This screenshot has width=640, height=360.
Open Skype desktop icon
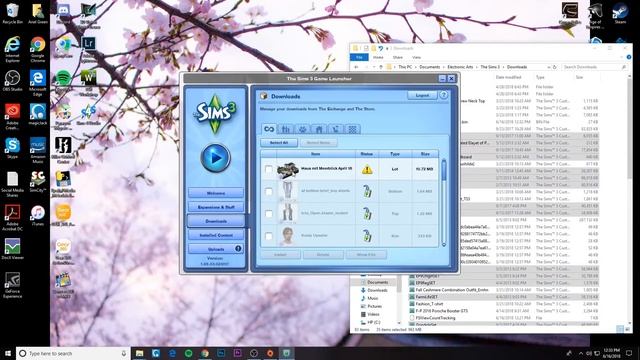tap(12, 148)
